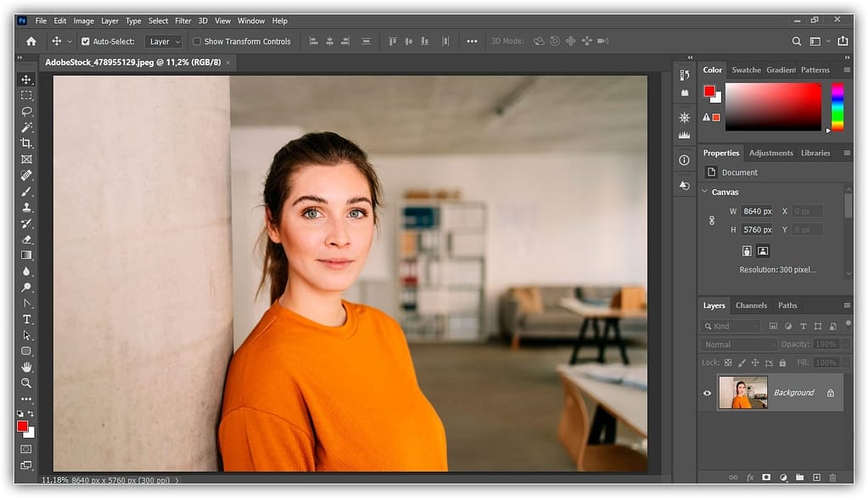Select the Eraser tool
Viewport: 868px width, 498px height.
coord(26,239)
